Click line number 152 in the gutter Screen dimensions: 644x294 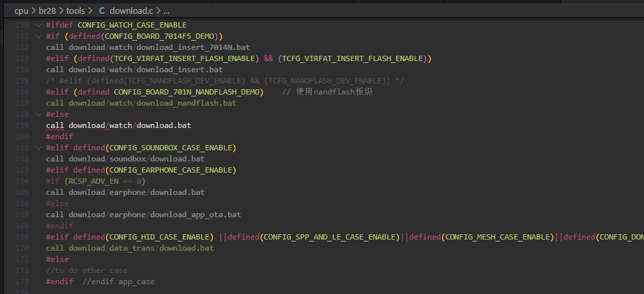22,47
